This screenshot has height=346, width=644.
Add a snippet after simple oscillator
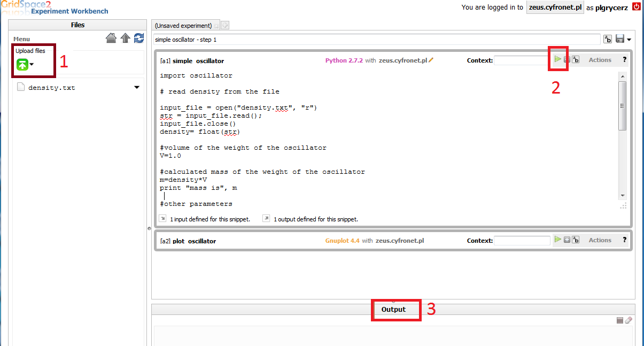coord(567,60)
